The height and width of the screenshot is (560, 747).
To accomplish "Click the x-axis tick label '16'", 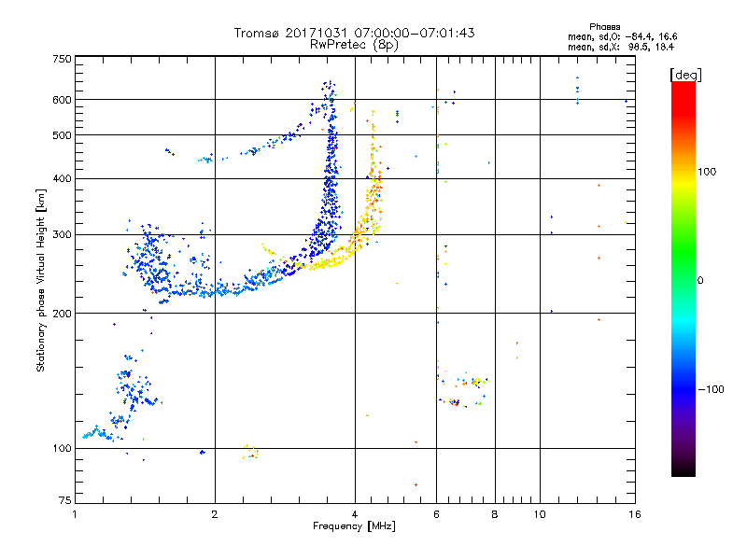I will tap(635, 514).
